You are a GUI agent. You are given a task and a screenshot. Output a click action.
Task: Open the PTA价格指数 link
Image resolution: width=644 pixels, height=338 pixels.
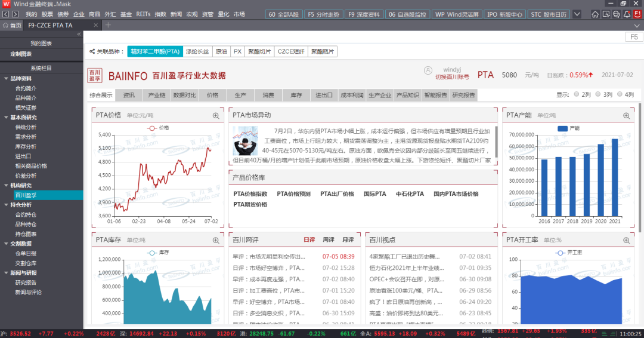coord(250,193)
